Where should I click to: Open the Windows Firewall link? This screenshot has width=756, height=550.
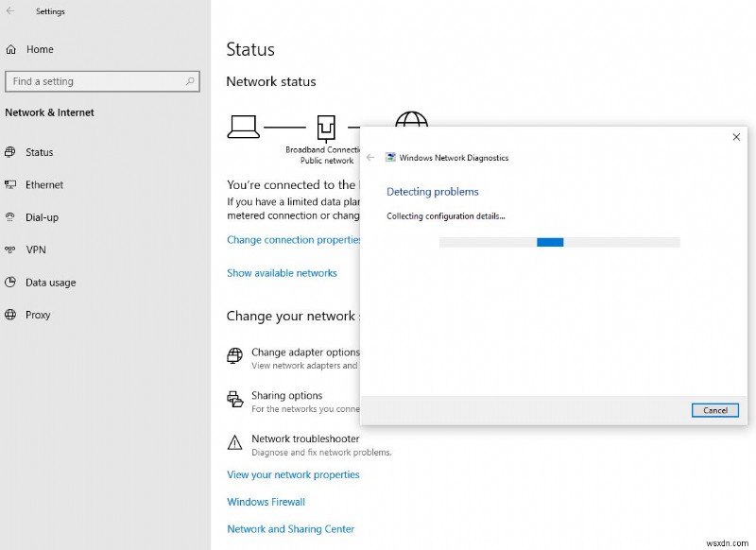[266, 502]
